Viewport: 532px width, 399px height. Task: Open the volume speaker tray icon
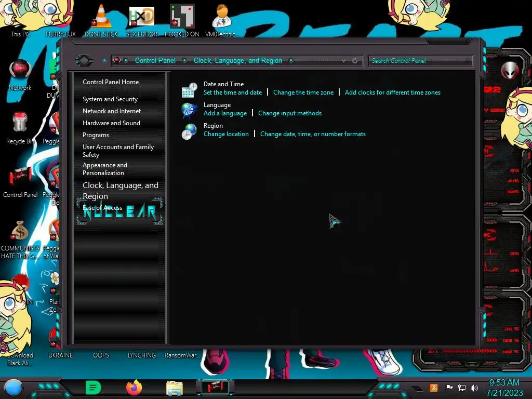coord(474,388)
